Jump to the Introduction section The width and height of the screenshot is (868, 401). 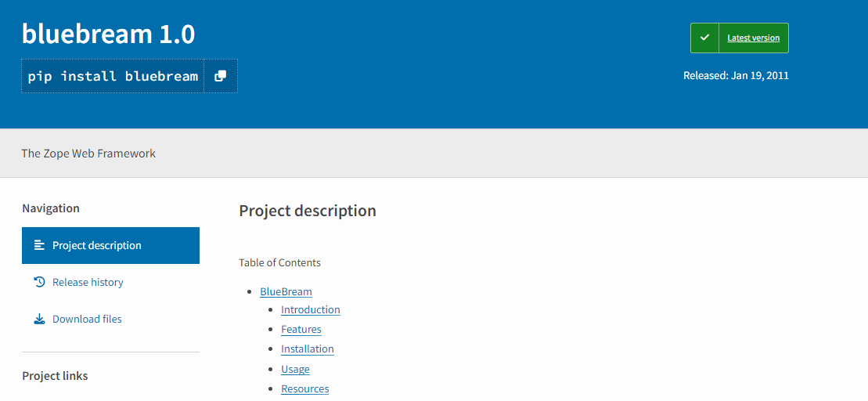(310, 309)
